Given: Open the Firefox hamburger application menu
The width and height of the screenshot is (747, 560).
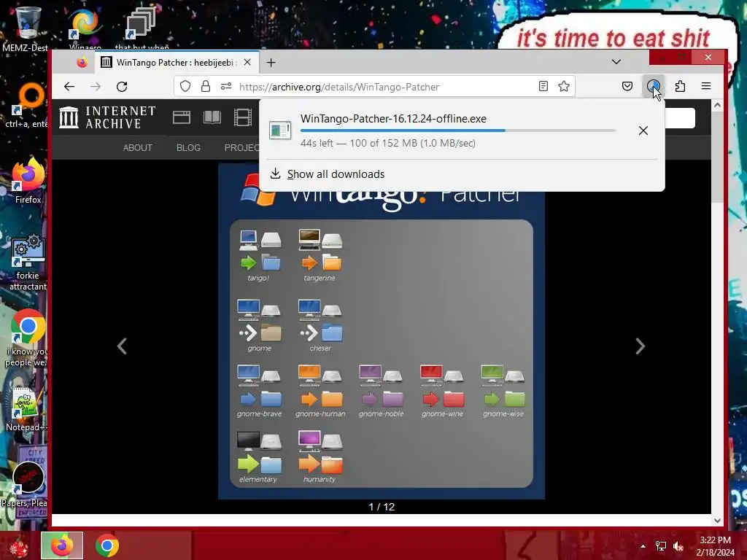Looking at the screenshot, I should coord(706,87).
